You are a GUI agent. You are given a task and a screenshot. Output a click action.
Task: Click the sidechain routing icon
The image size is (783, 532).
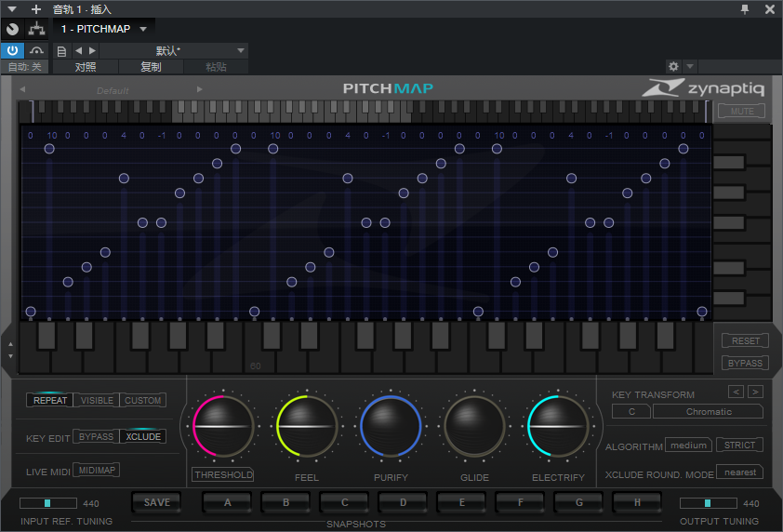point(36,29)
